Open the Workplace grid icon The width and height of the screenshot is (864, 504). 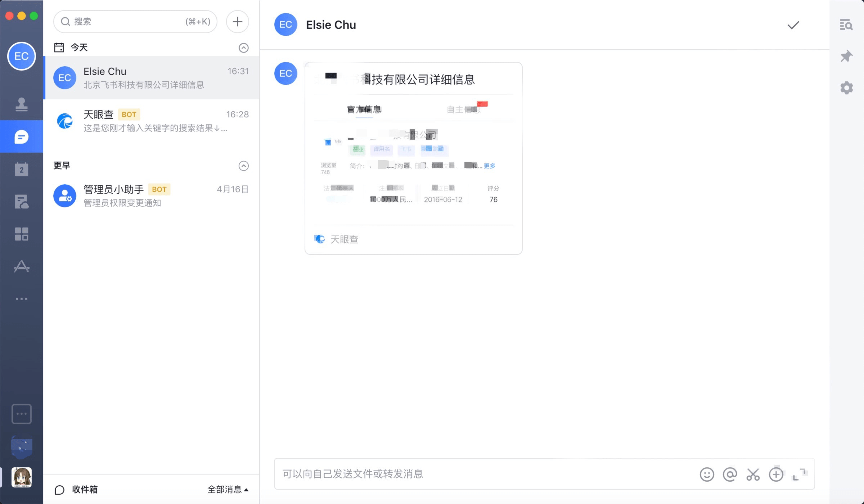[x=22, y=234]
